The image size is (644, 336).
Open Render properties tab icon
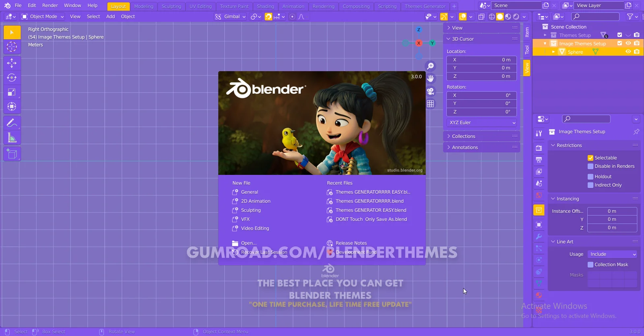tap(539, 148)
